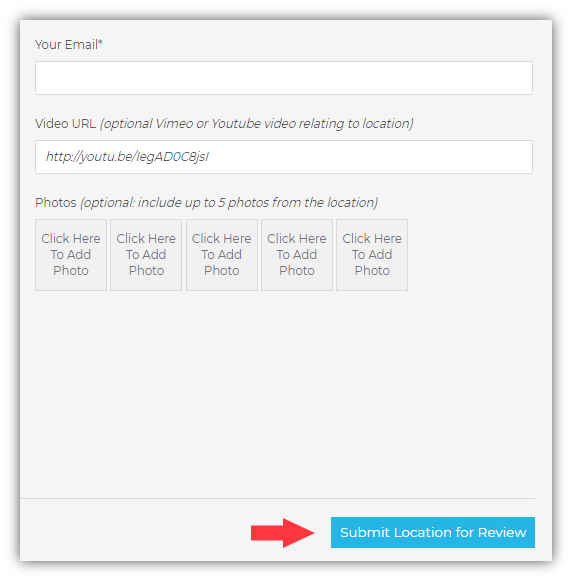Choose the fourth Add Photo placeholder
Viewport: 572px width, 581px height.
click(297, 255)
